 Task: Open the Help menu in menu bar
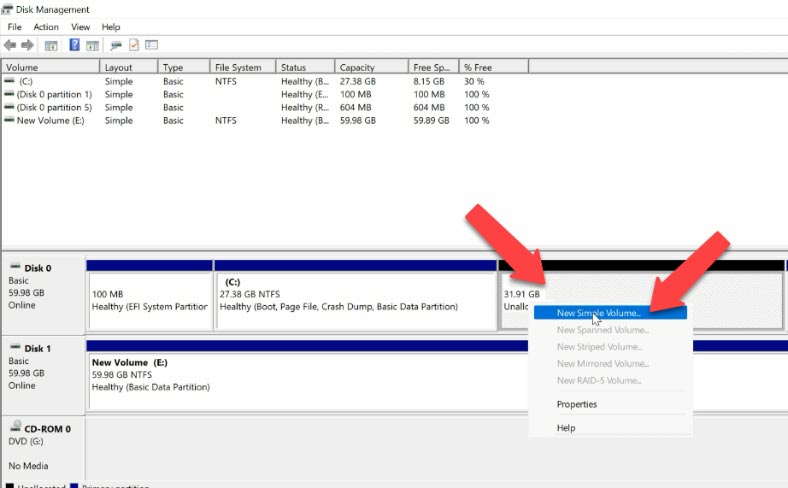tap(111, 27)
